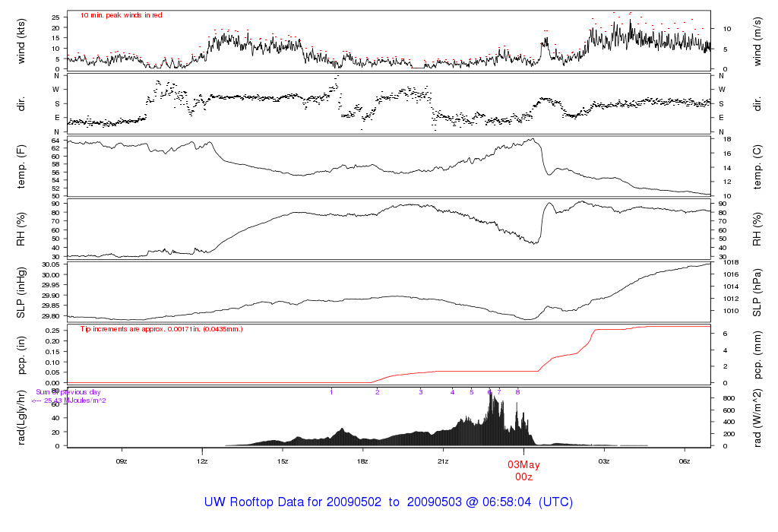This screenshot has width=778, height=532.
Task: Click the "25.43 MJoules/m^2" value text
Action: pyautogui.click(x=75, y=401)
